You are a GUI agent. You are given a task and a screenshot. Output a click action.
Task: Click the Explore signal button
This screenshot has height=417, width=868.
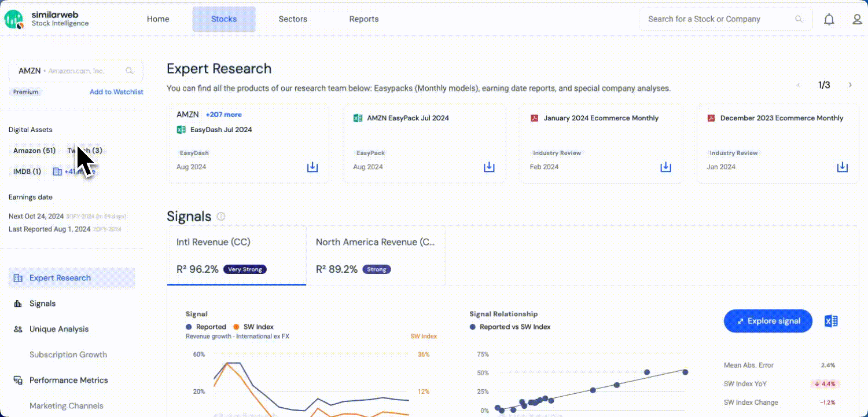click(x=768, y=321)
